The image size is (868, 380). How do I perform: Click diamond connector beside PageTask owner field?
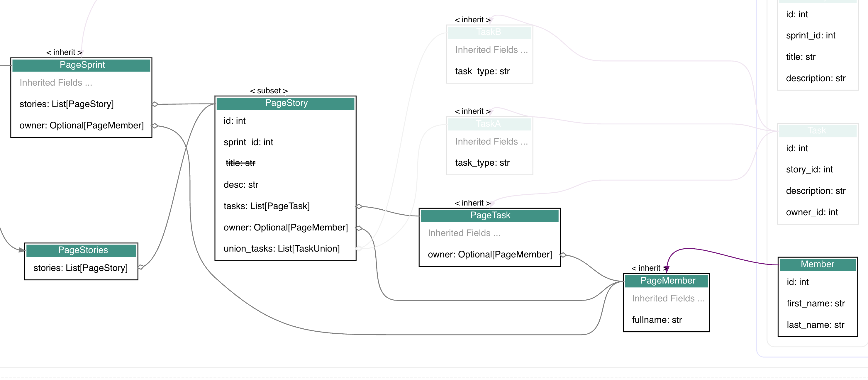coord(563,255)
